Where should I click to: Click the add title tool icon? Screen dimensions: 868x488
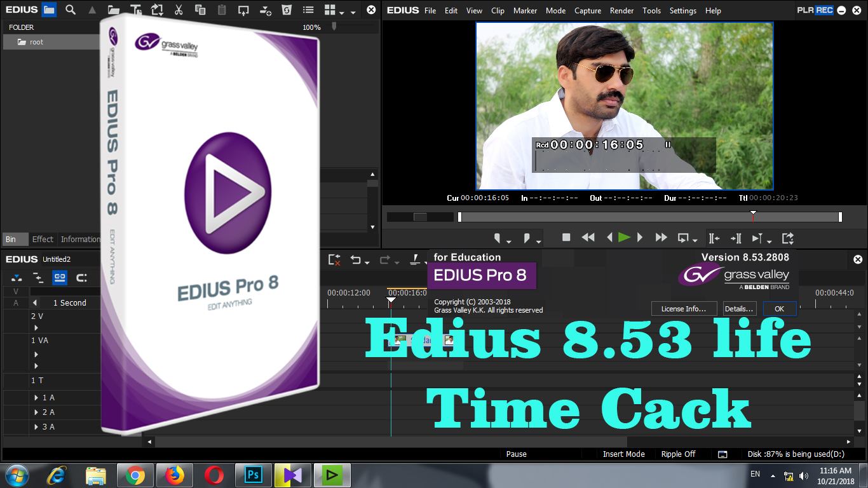(135, 10)
